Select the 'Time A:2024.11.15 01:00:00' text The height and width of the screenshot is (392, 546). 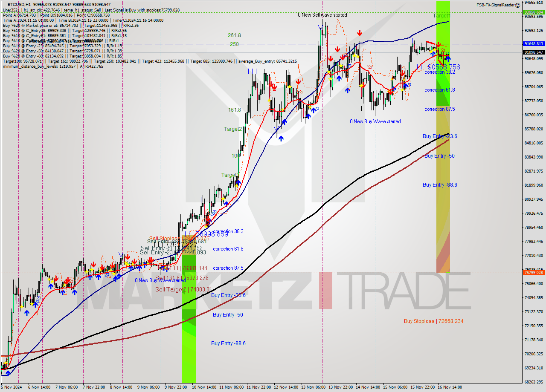[29, 20]
